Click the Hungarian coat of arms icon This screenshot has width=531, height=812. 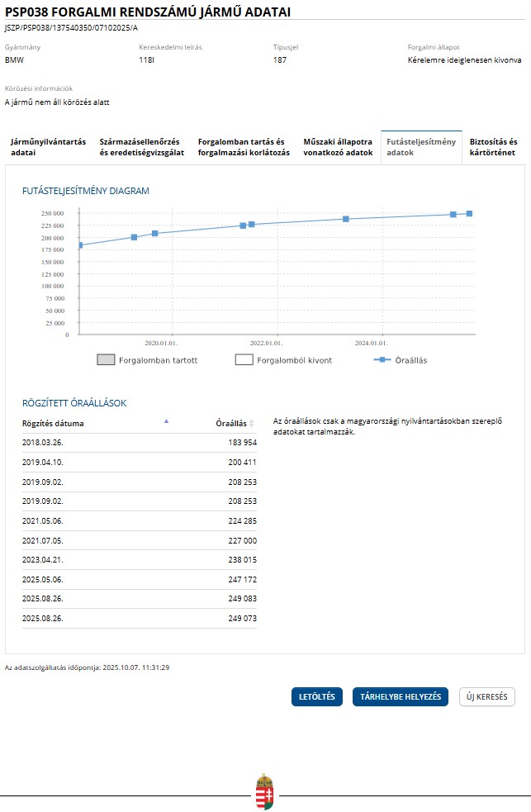tap(264, 793)
